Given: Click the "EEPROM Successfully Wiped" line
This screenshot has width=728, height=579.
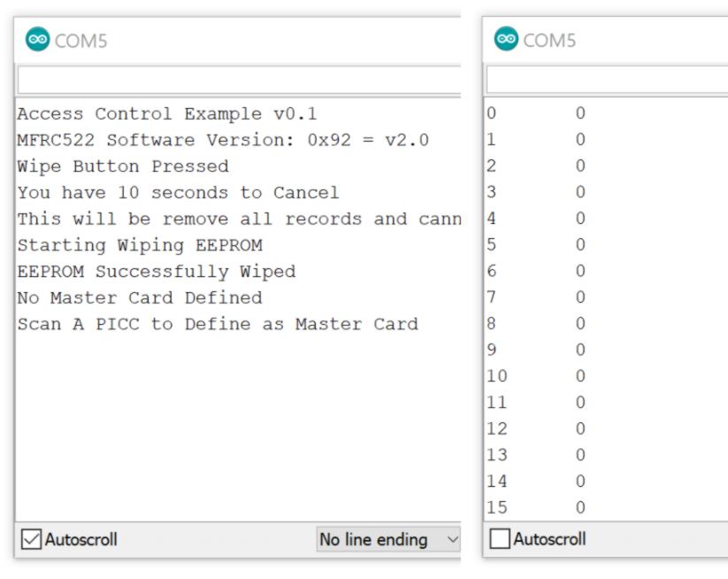Looking at the screenshot, I should point(156,271).
